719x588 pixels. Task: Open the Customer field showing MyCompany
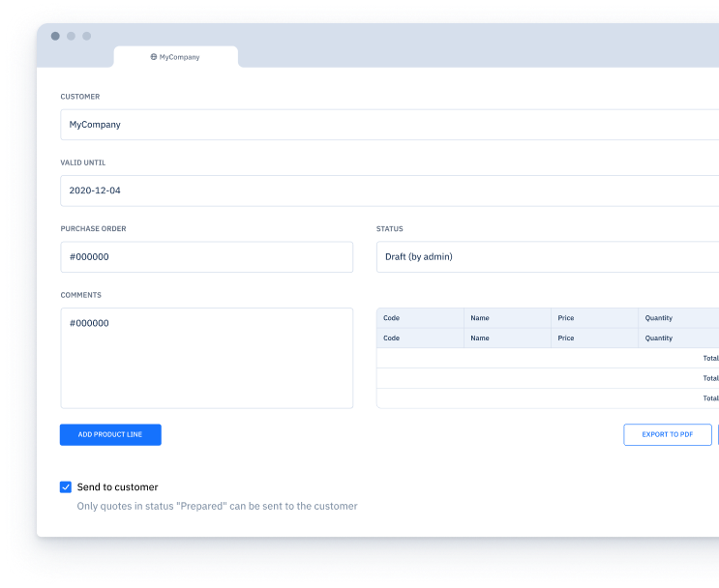pyautogui.click(x=387, y=125)
